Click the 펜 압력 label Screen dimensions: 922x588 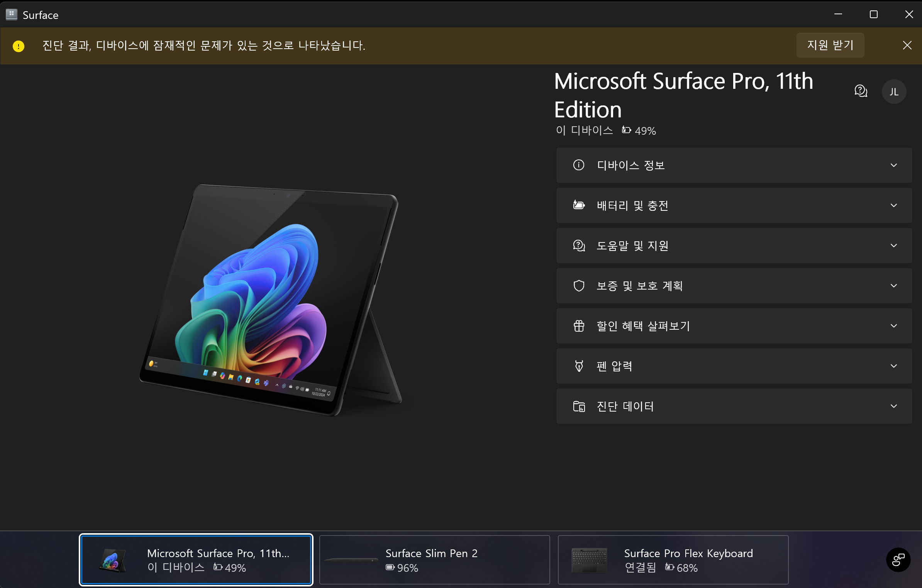tap(615, 366)
